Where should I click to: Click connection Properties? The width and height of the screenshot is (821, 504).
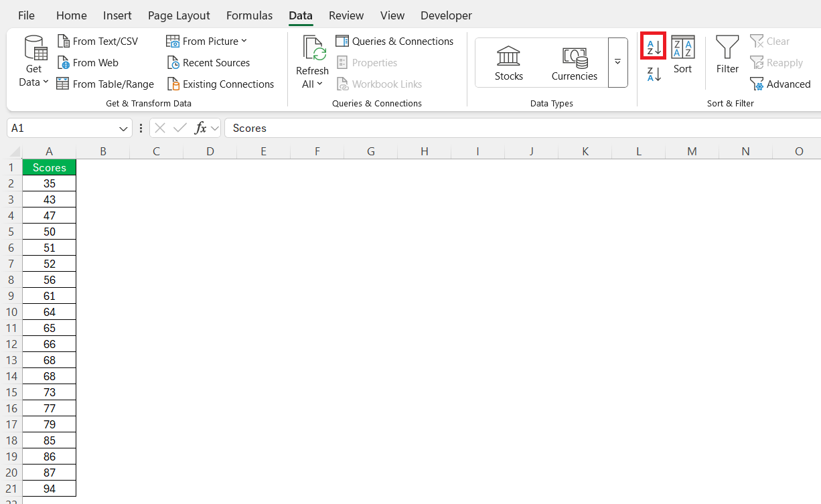367,63
